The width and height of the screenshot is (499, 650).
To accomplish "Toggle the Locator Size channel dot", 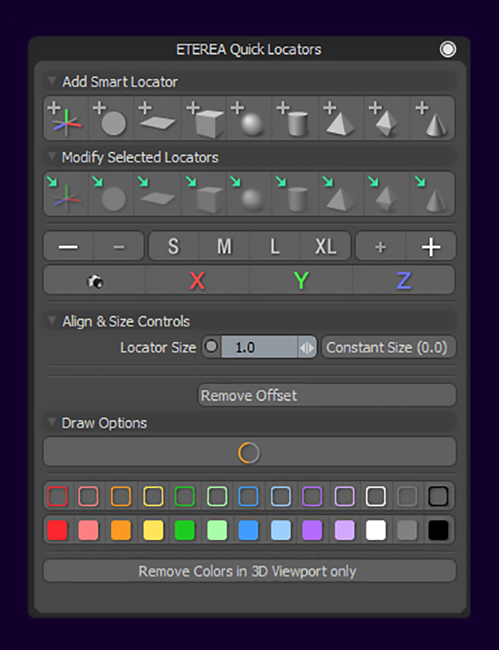I will click(x=211, y=346).
